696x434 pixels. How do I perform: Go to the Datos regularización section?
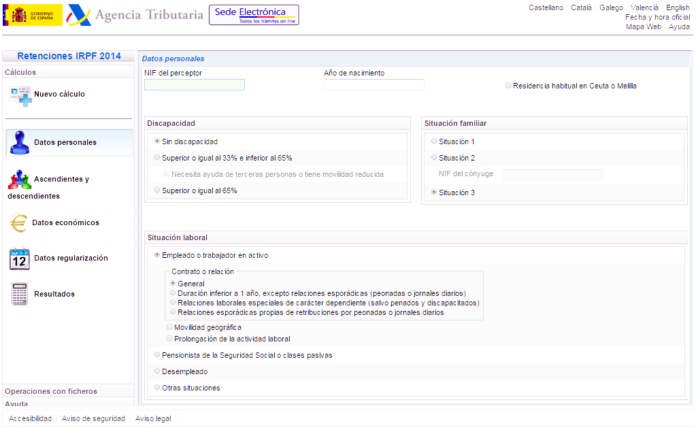pyautogui.click(x=71, y=258)
